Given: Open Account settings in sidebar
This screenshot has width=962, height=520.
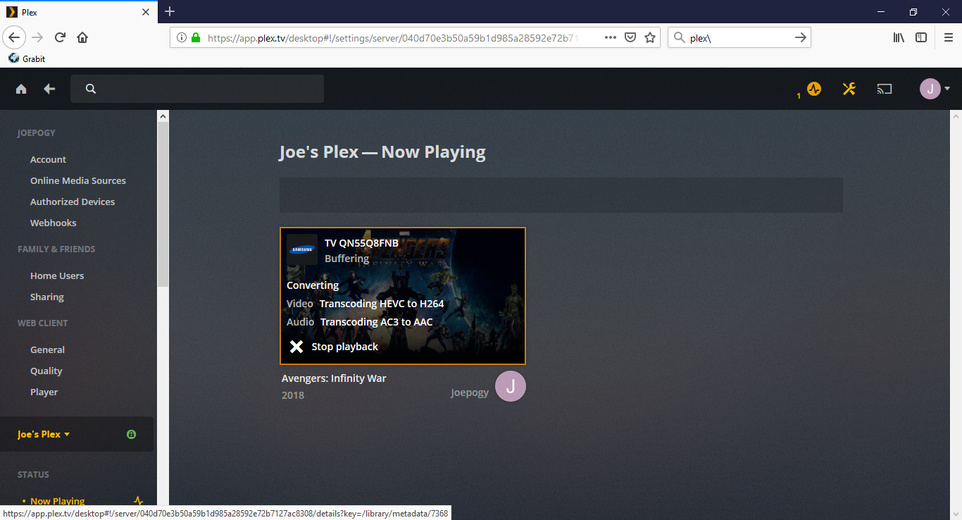Looking at the screenshot, I should pyautogui.click(x=48, y=159).
